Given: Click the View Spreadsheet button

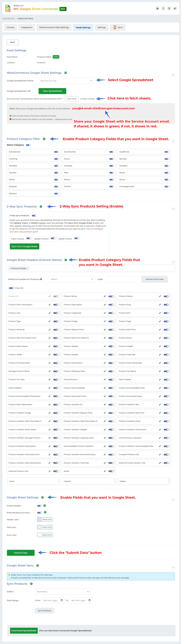Looking at the screenshot, I should click(52, 91).
